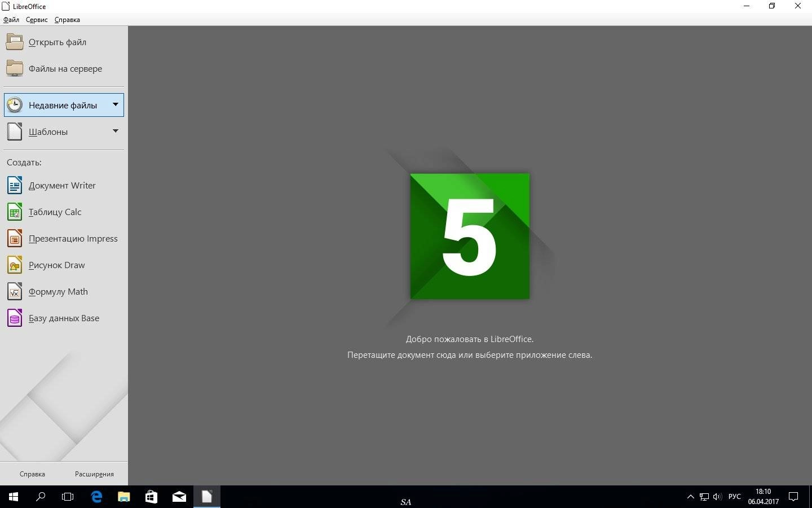This screenshot has width=812, height=508.
Task: Click the Base database icon
Action: [x=15, y=318]
